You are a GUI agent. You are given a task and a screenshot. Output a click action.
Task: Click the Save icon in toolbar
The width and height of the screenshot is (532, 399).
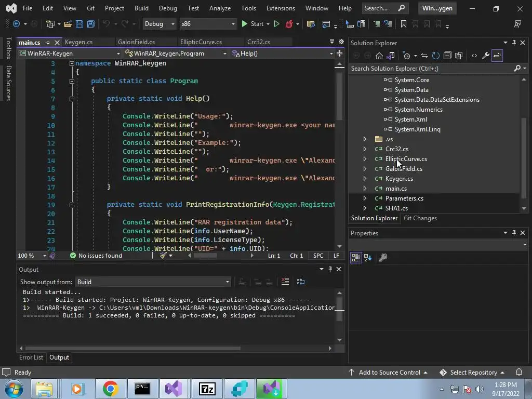(79, 24)
